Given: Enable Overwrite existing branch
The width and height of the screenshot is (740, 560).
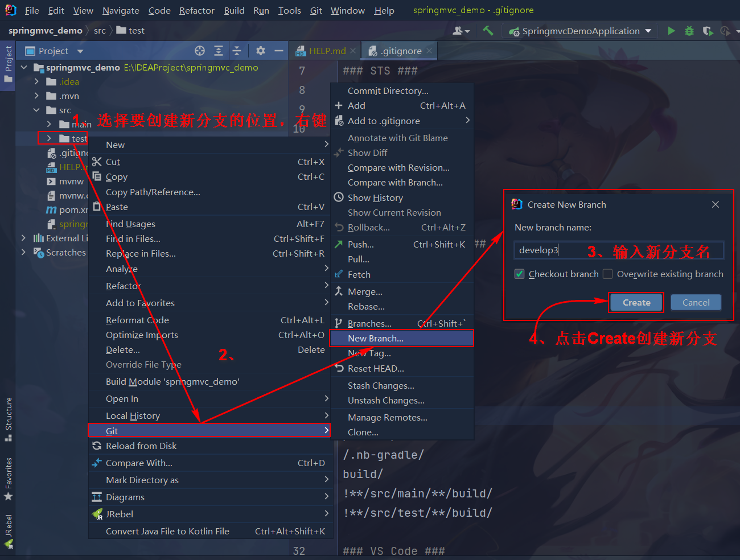Looking at the screenshot, I should (607, 274).
